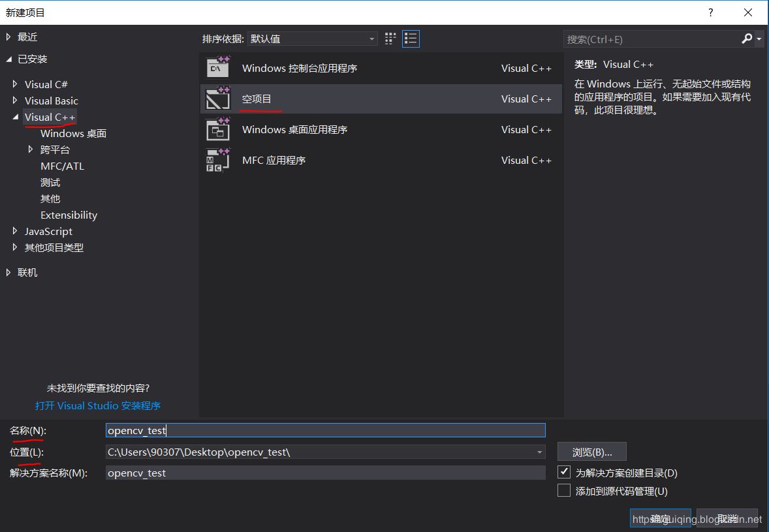Screen dimensions: 769x532
Task: Switch to medium icons list view
Action: (x=411, y=39)
